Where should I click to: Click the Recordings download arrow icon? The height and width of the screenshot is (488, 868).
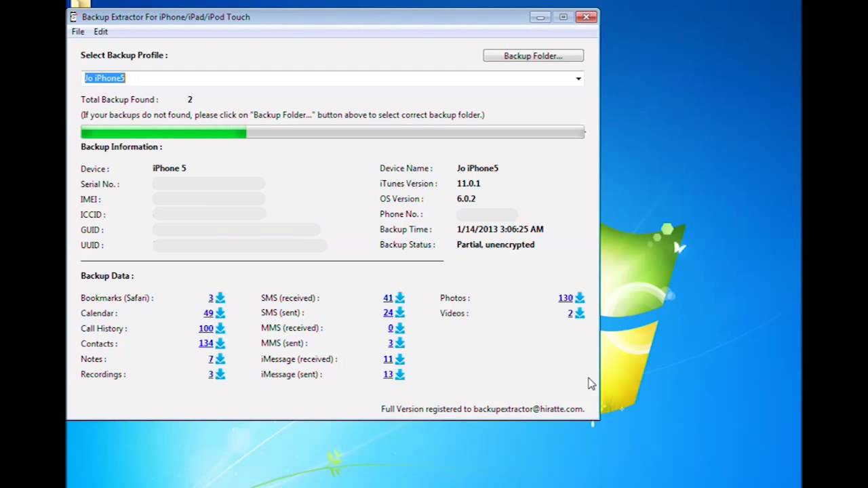coord(220,374)
